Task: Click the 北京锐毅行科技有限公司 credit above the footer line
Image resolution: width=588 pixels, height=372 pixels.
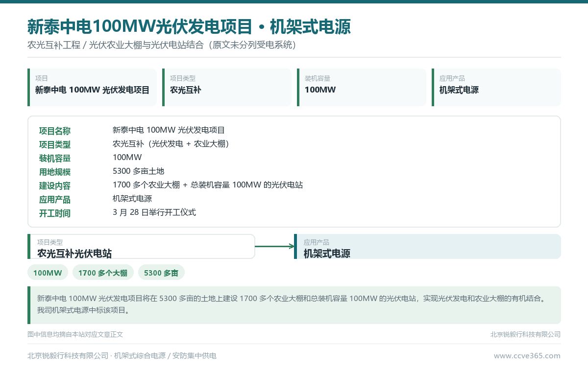Action: tap(525, 334)
